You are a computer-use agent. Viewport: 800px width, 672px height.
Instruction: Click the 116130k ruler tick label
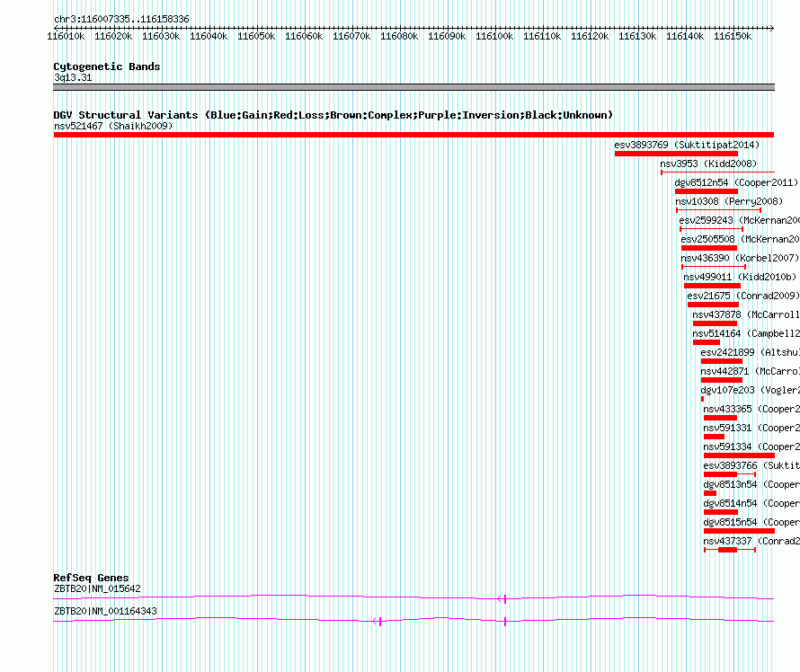637,37
